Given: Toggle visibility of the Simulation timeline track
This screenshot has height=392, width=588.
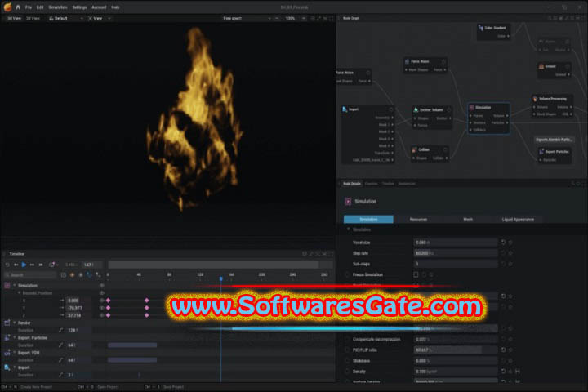Looking at the screenshot, I should click(101, 286).
